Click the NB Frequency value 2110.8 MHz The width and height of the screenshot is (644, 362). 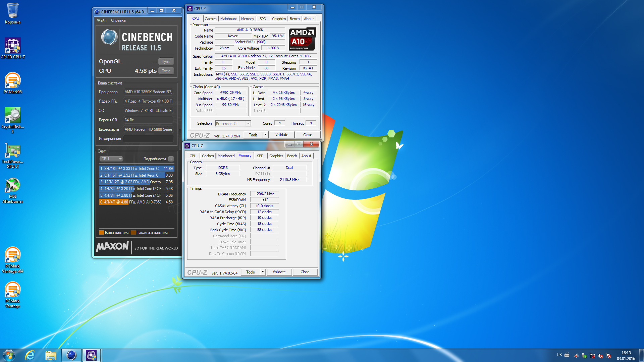pyautogui.click(x=289, y=180)
